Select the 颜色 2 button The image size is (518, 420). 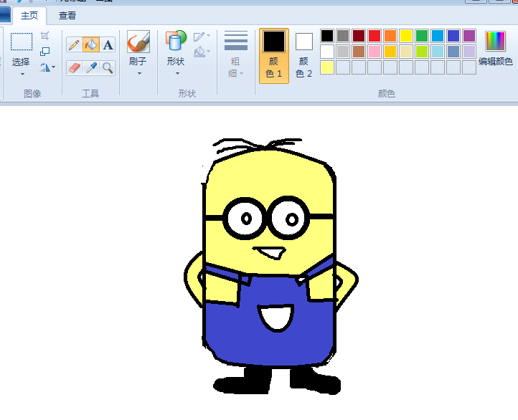coord(304,55)
